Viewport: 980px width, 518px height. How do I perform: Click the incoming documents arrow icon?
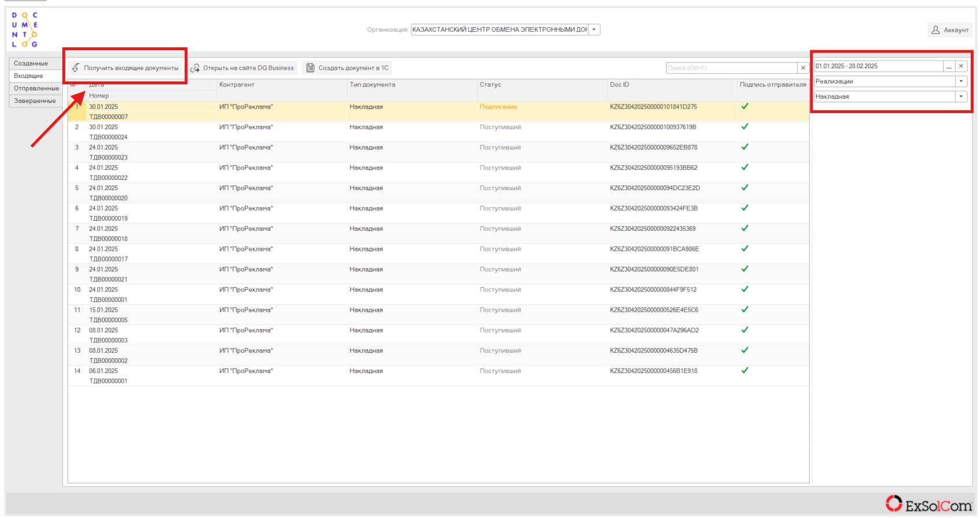pos(76,68)
